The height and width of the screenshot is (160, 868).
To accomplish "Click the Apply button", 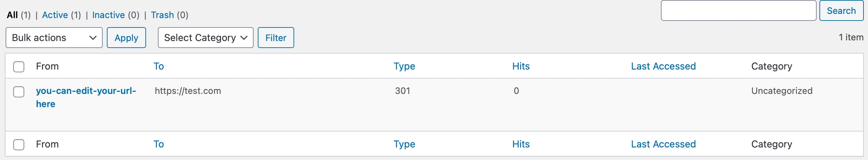I will (126, 38).
